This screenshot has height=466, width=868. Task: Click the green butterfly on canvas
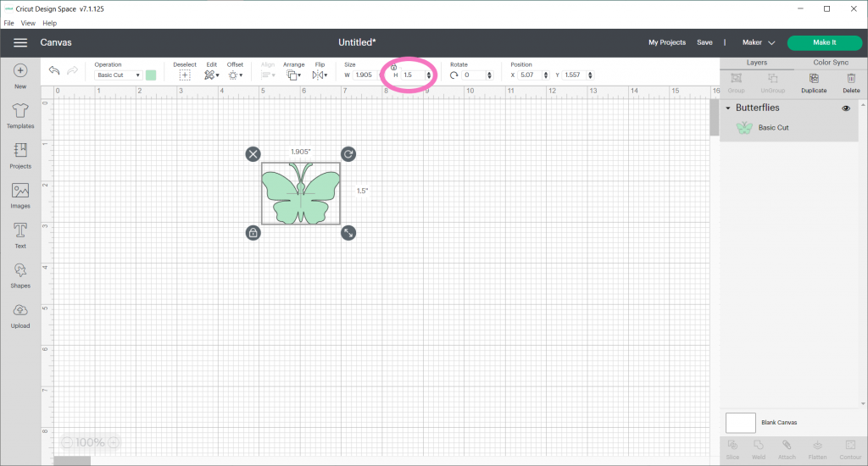301,194
